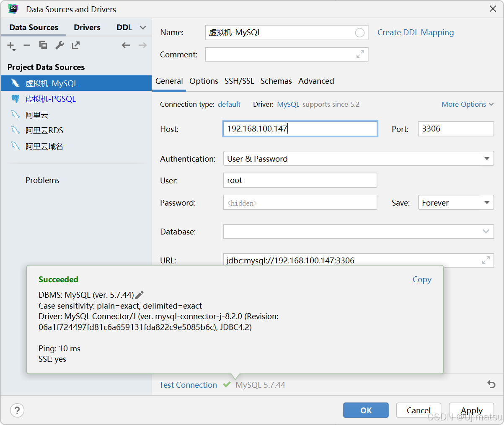Screen dimensions: 504x425
Task: Click the make global export icon
Action: [76, 45]
